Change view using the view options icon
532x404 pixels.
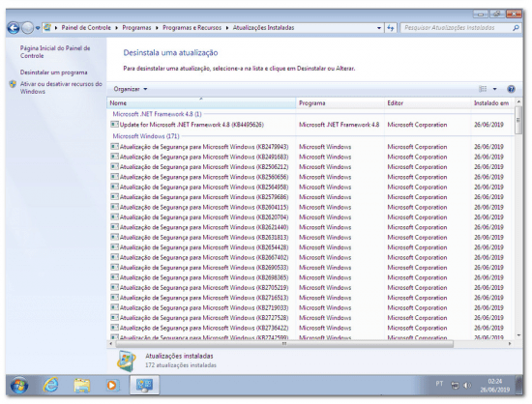483,89
